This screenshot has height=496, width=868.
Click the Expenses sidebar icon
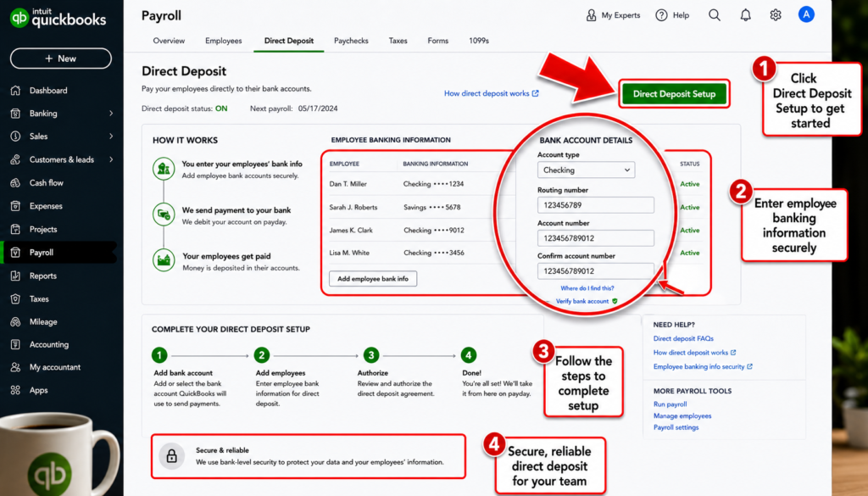pos(15,206)
